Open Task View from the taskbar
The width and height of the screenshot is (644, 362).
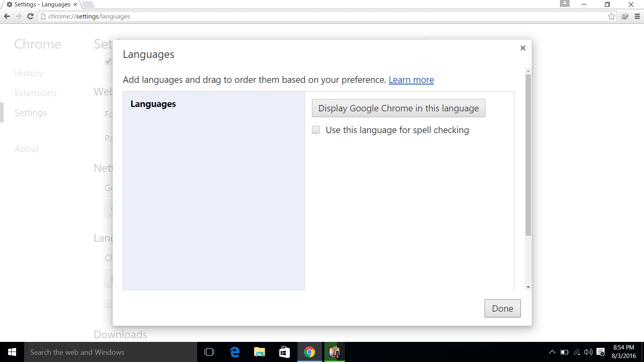tap(209, 352)
